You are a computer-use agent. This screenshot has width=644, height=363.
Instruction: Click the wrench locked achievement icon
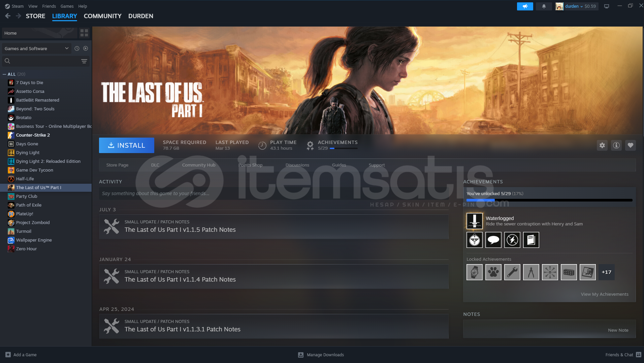tap(512, 272)
